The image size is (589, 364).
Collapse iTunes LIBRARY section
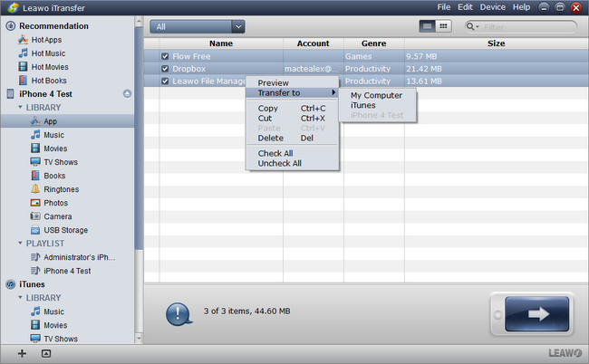(20, 298)
